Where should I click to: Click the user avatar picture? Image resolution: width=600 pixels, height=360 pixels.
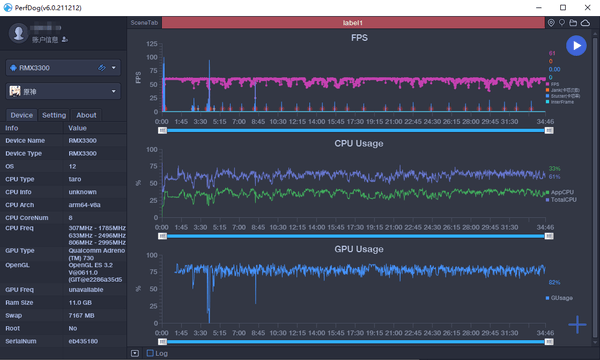[x=18, y=33]
